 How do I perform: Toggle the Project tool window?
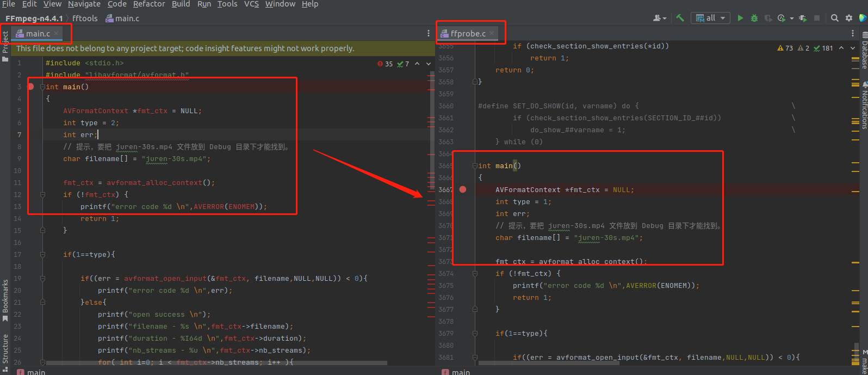[5, 44]
